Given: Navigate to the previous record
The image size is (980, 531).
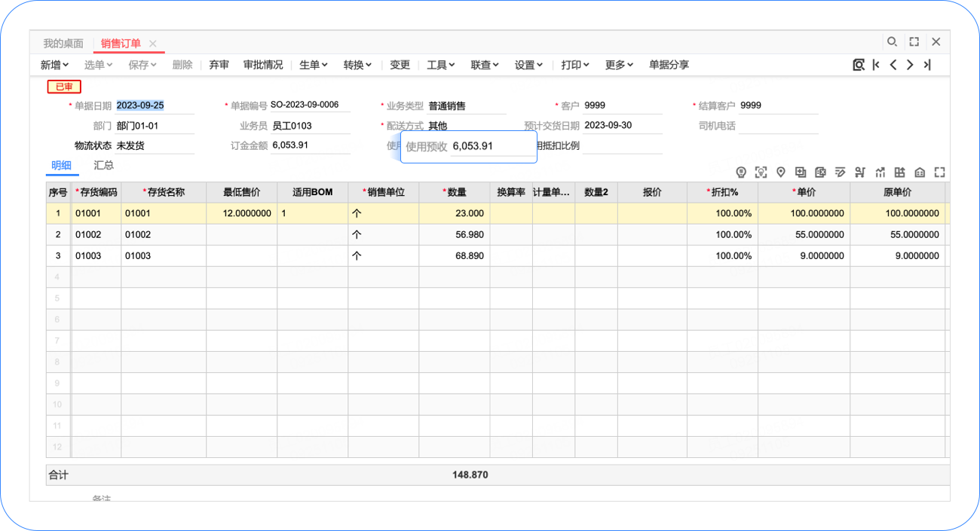Looking at the screenshot, I should point(893,65).
